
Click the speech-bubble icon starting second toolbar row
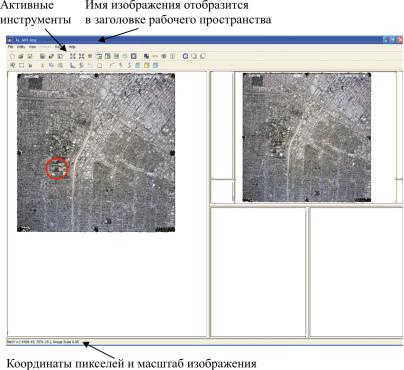pos(13,65)
